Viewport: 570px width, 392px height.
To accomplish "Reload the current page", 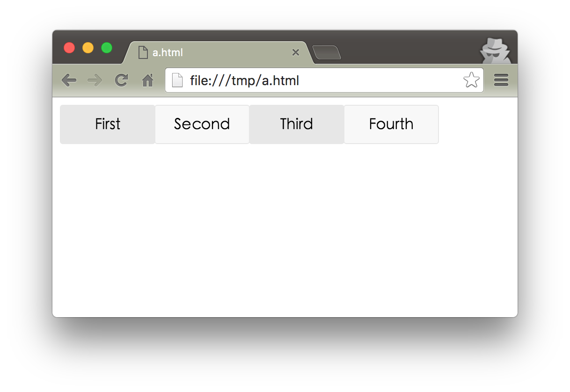I will (x=122, y=80).
